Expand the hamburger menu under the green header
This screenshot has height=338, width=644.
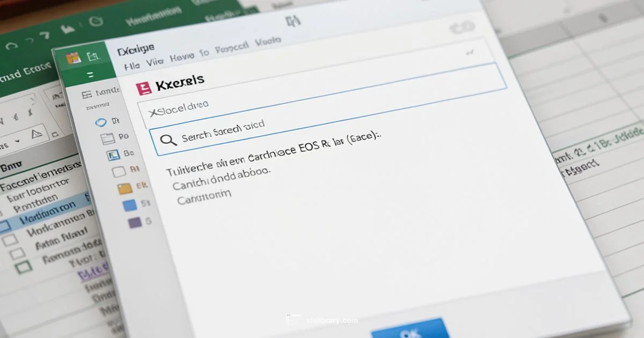click(x=90, y=74)
